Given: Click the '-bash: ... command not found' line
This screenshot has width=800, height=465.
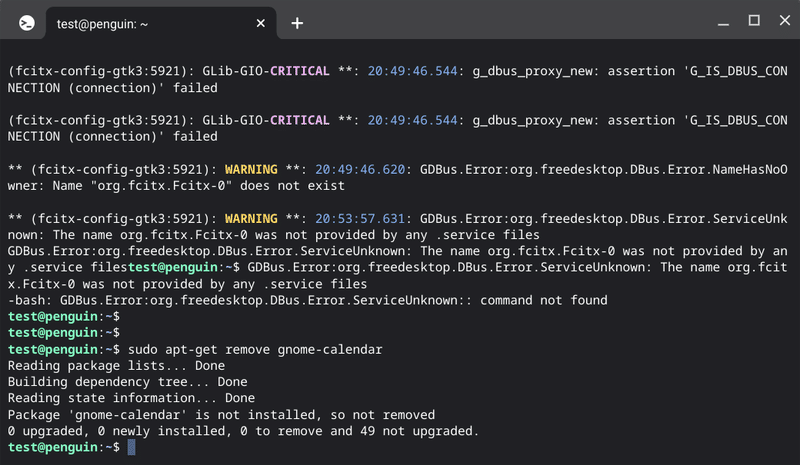Looking at the screenshot, I should pyautogui.click(x=308, y=300).
